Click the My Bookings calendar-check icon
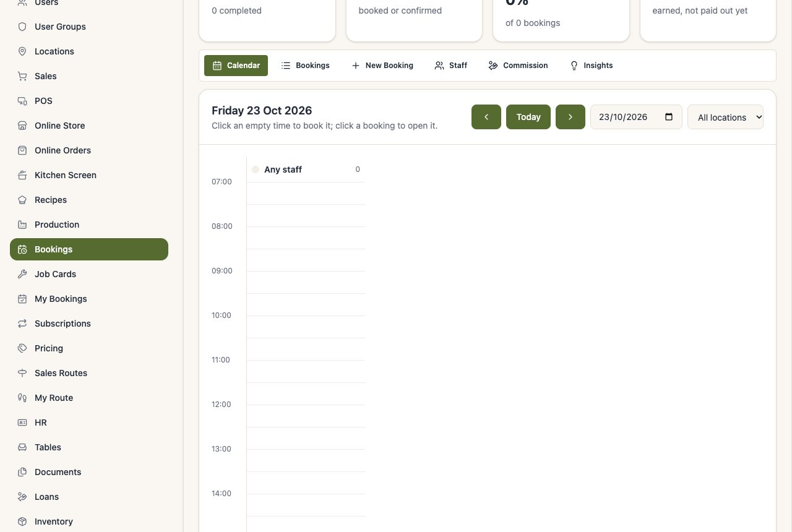Viewport: 792px width, 532px height. (22, 299)
